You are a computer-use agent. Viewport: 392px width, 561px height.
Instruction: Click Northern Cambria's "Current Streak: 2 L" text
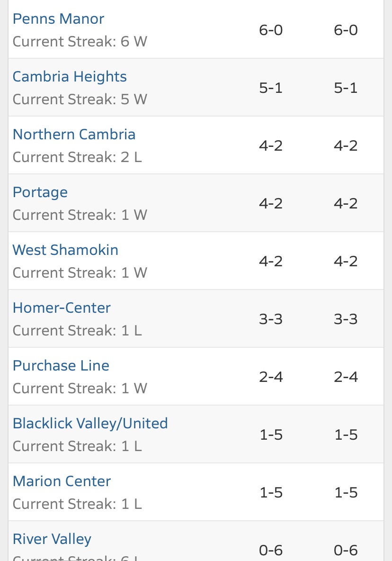77,157
